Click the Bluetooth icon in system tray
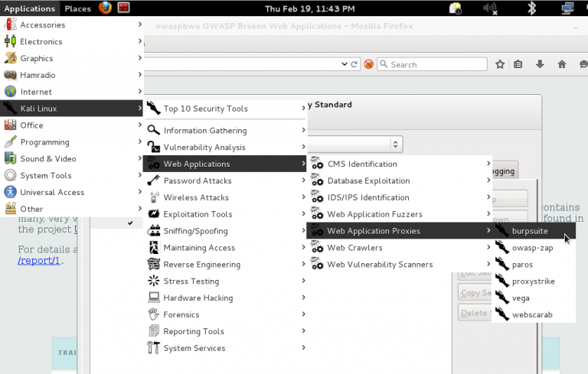Image resolution: width=588 pixels, height=374 pixels. point(531,8)
